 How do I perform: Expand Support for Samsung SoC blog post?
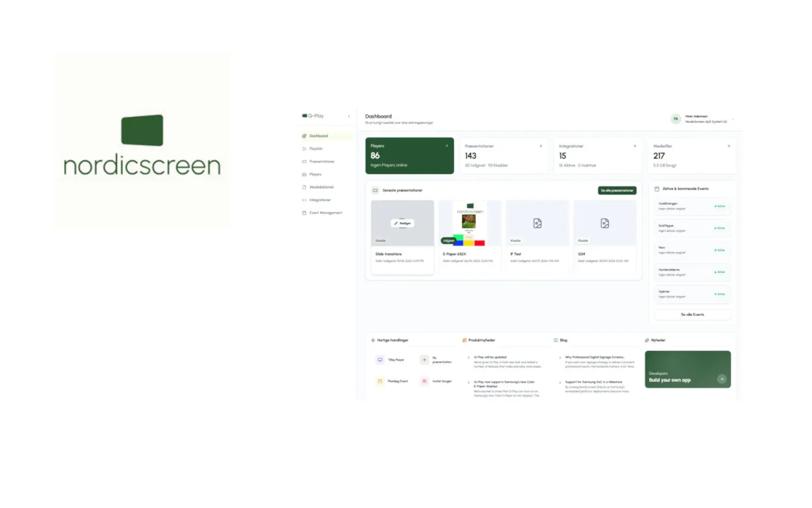pos(560,382)
